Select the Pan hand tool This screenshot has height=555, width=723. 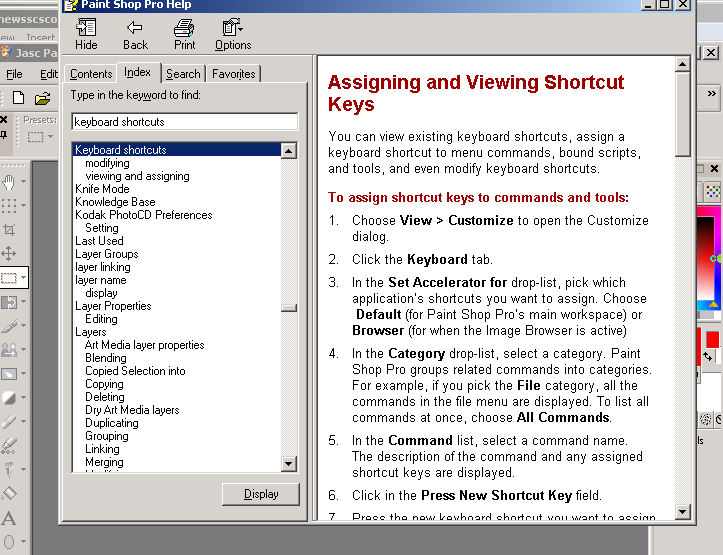coord(9,181)
